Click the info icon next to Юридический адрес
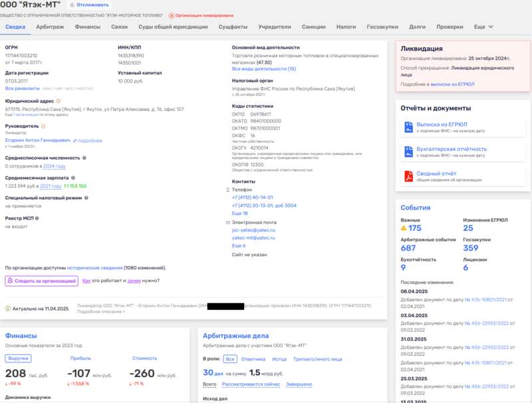Image resolution: width=532 pixels, height=403 pixels. tap(58, 101)
